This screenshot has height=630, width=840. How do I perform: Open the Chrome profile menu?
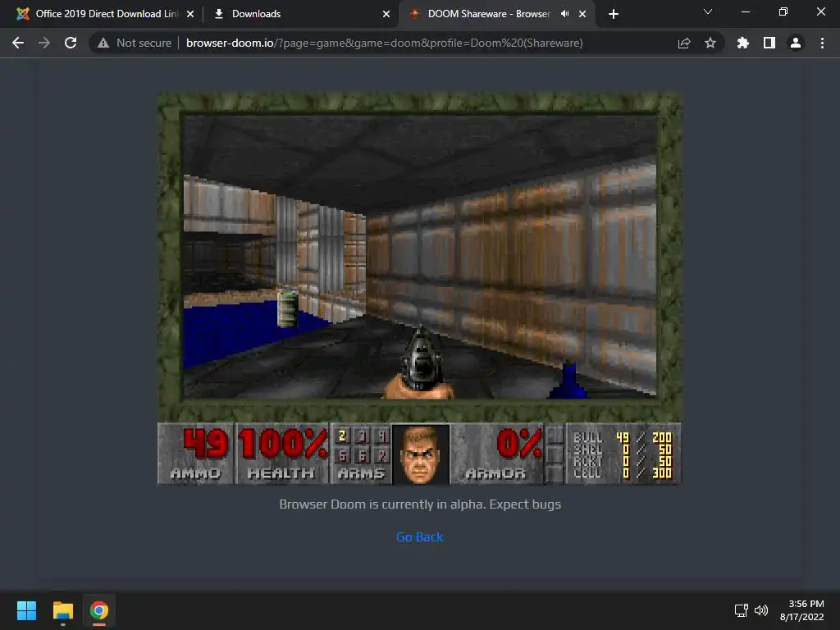pyautogui.click(x=796, y=43)
